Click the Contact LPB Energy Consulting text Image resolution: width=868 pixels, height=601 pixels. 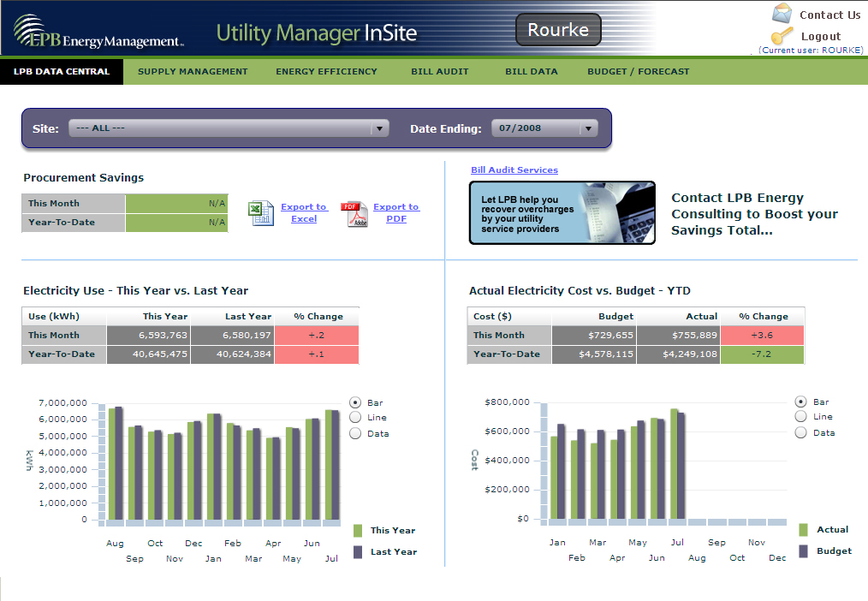tap(754, 214)
